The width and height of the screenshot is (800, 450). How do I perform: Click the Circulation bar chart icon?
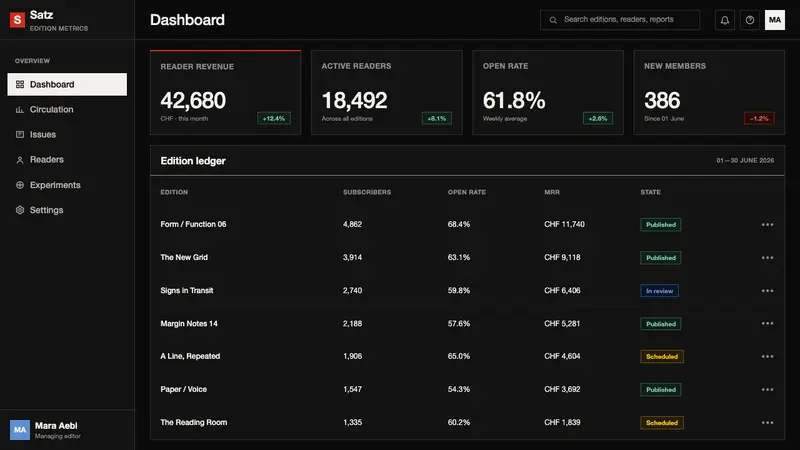pyautogui.click(x=20, y=109)
